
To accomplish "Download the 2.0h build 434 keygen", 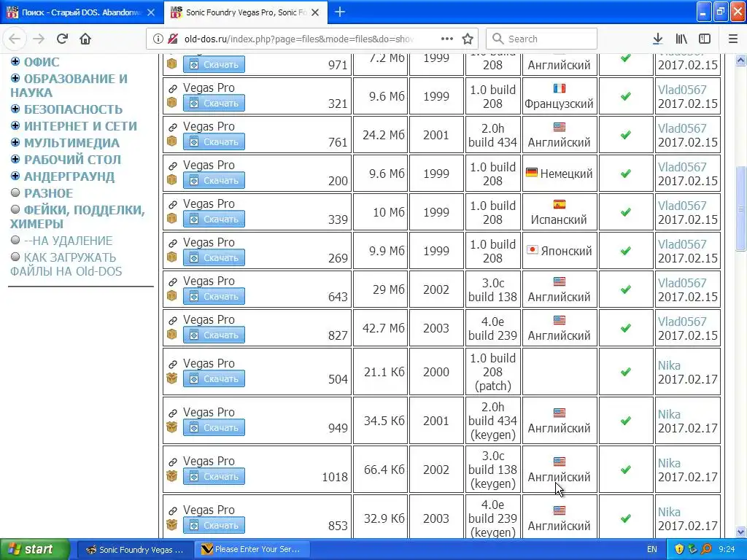I will click(x=214, y=427).
